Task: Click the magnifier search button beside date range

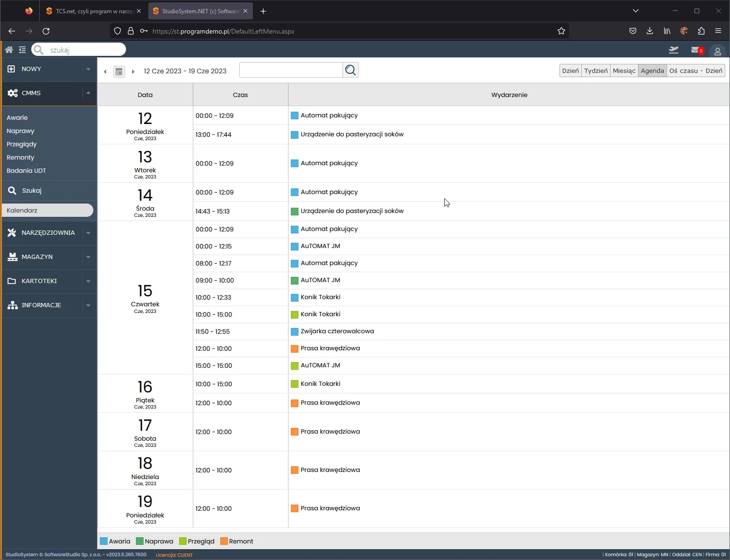Action: tap(351, 70)
